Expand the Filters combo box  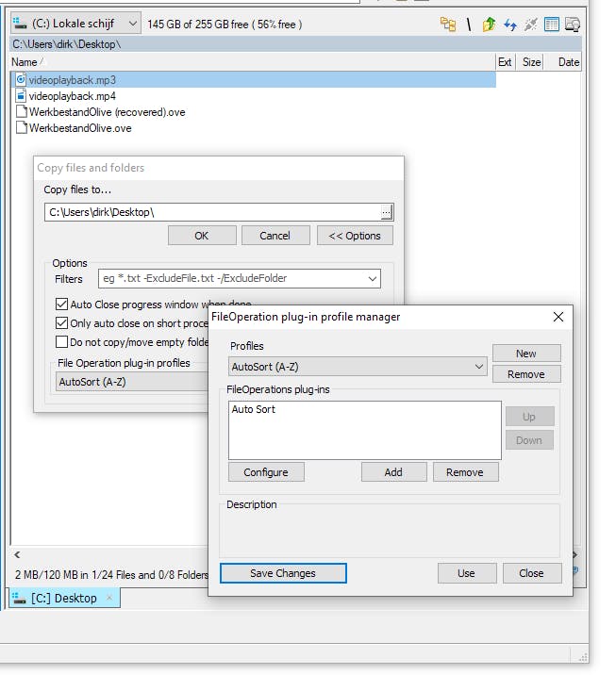[x=373, y=278]
